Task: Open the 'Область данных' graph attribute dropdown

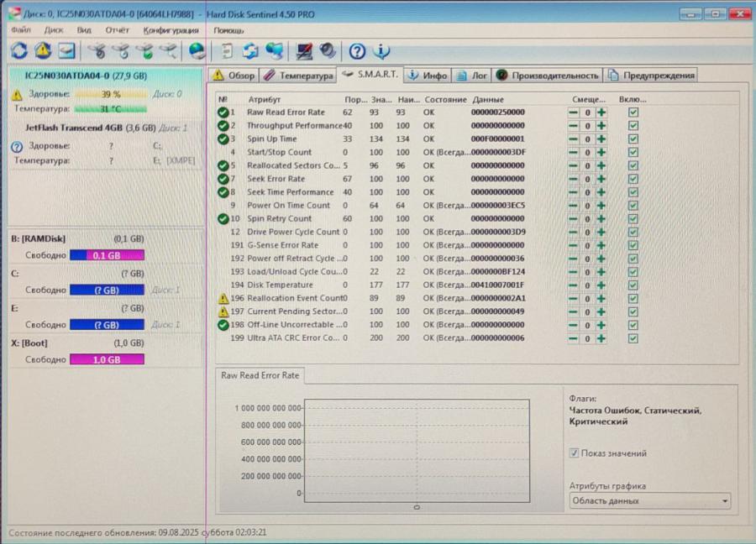Action: pyautogui.click(x=649, y=501)
